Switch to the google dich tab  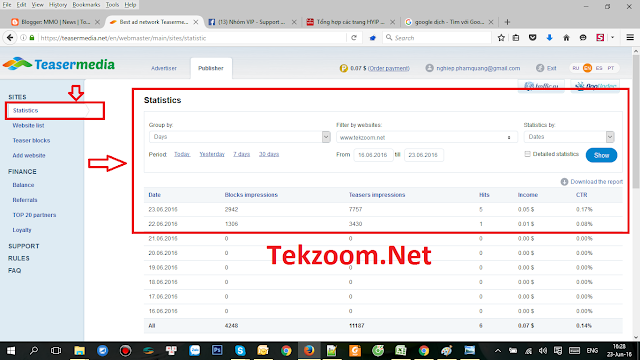(x=449, y=22)
